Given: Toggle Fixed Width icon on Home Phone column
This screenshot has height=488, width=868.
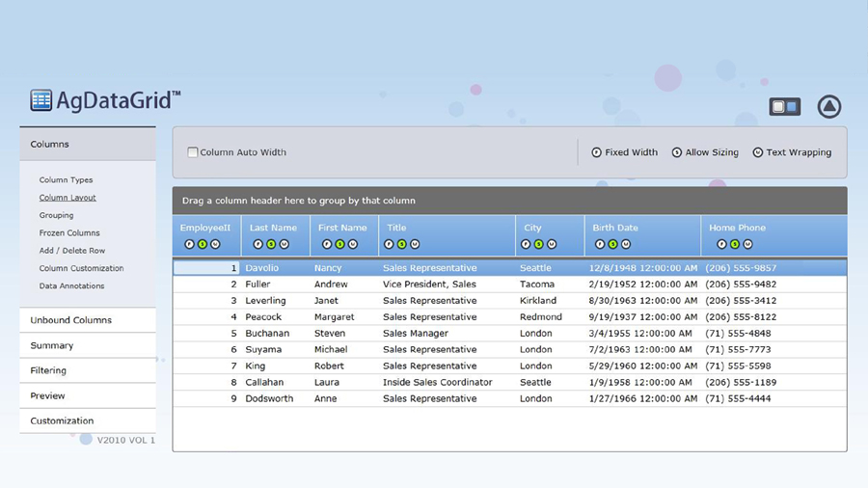Looking at the screenshot, I should pos(721,244).
